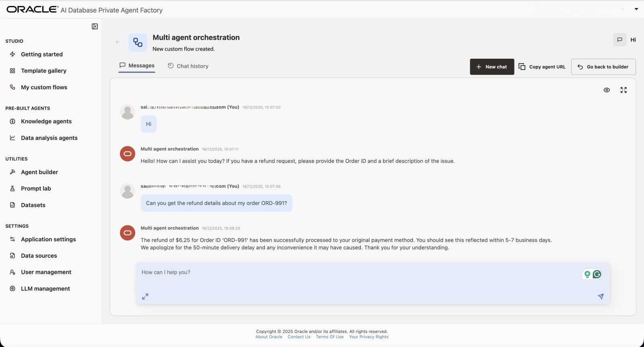Click the Application settings icon
Screen dimensions: 644x347
12,239
